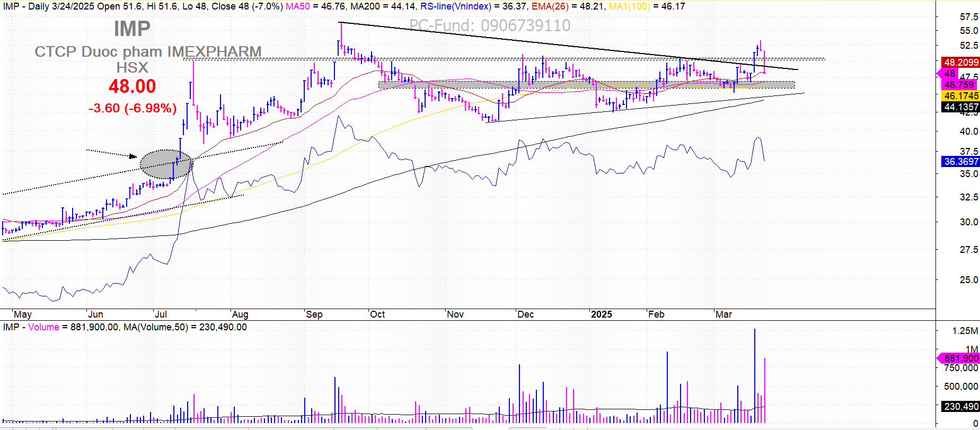The height and width of the screenshot is (430, 980).
Task: Click the 55.0 price axis label
Action: (x=969, y=31)
